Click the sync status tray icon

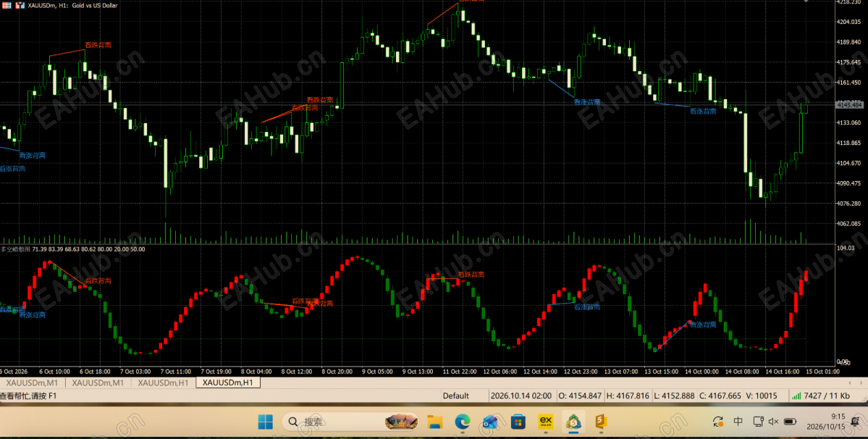tap(718, 422)
